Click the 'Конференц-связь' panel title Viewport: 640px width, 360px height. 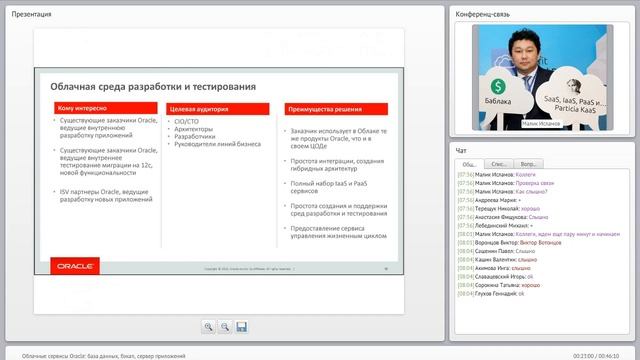pos(482,14)
